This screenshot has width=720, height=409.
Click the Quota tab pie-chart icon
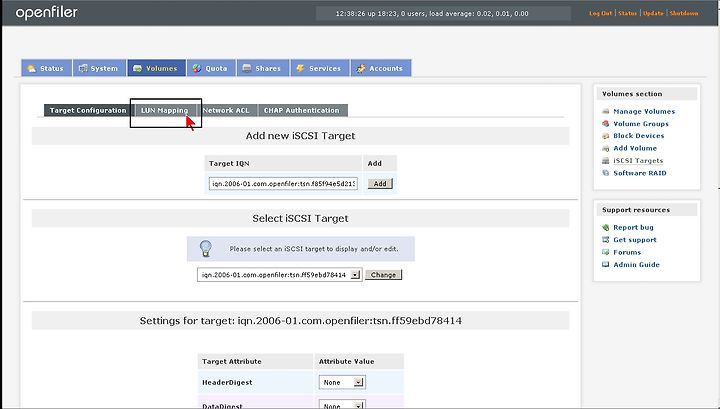click(197, 68)
